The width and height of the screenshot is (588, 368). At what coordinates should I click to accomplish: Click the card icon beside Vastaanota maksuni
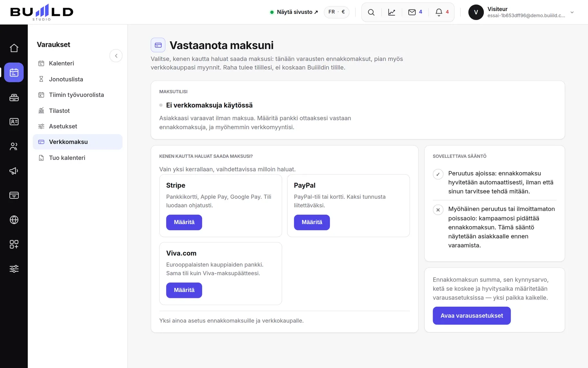158,45
